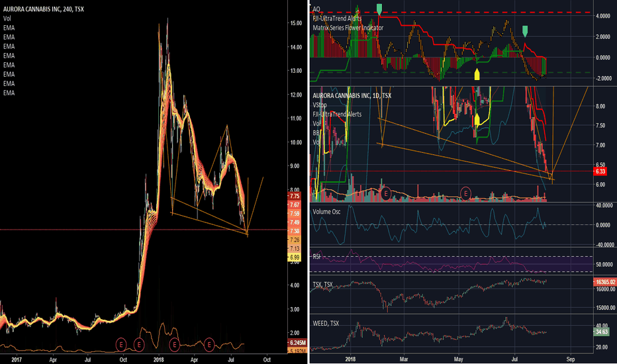This screenshot has width=617, height=364.
Task: Click the AURORA CANNABIS INC, 1D, TSX title
Action: click(352, 95)
